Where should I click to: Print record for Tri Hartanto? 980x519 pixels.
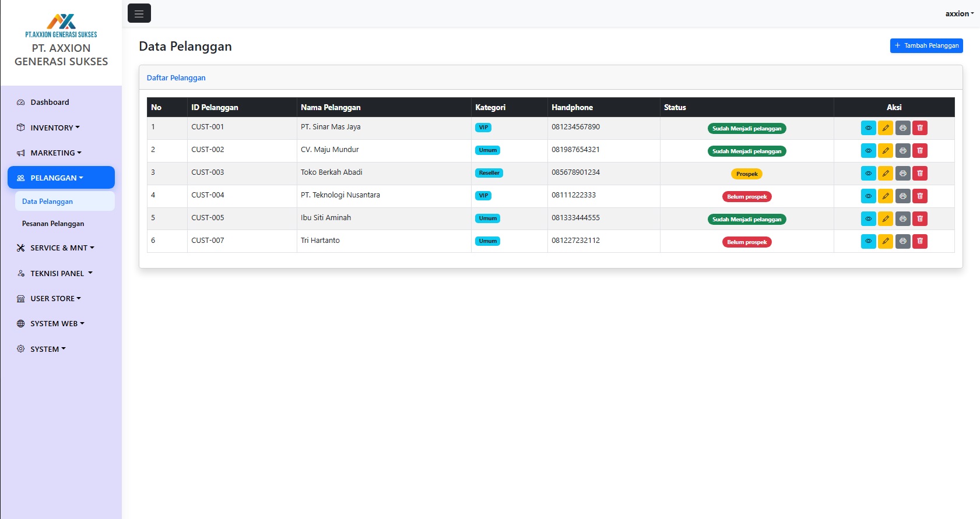(902, 242)
